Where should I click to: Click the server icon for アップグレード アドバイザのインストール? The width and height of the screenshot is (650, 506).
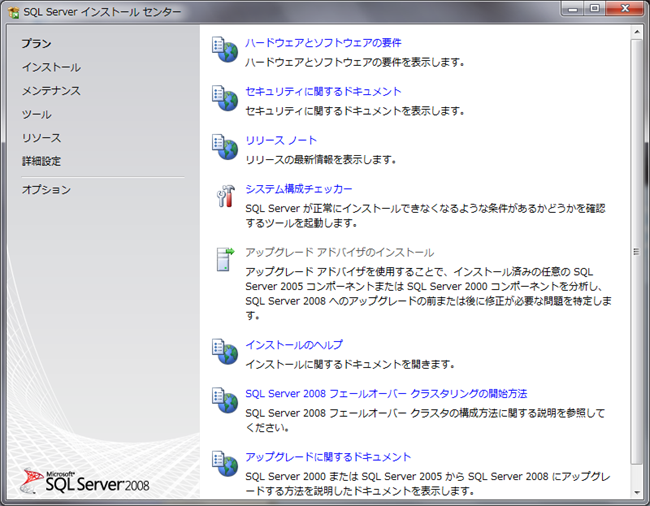point(225,259)
